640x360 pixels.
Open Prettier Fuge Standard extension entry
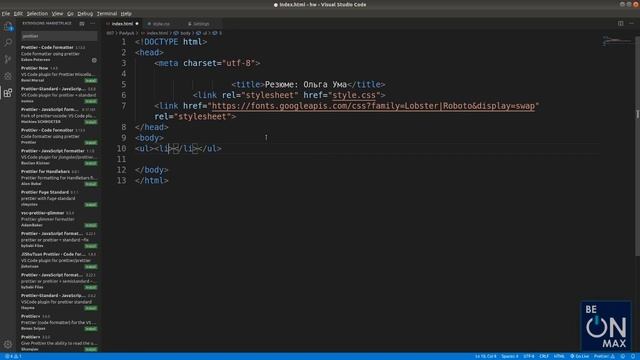59,198
